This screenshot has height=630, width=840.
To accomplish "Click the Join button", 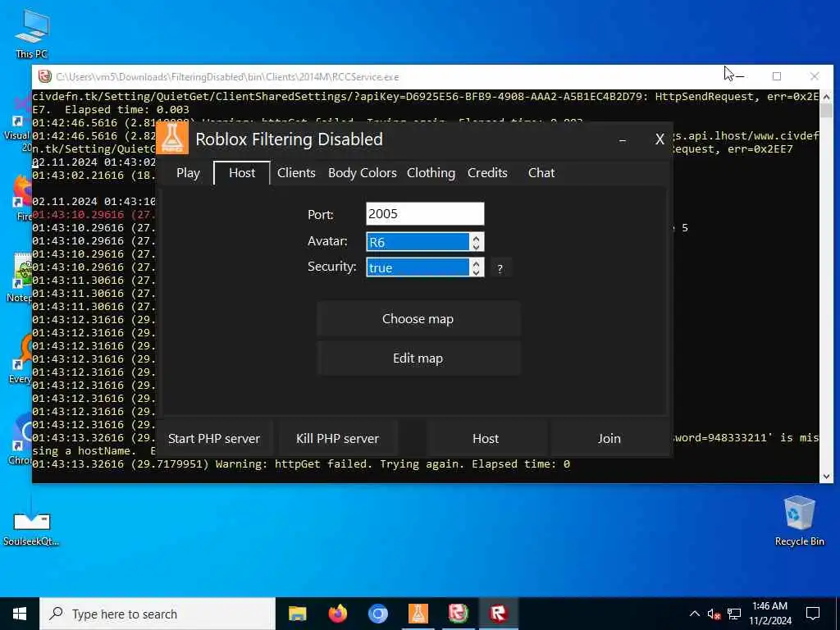I will tap(609, 438).
